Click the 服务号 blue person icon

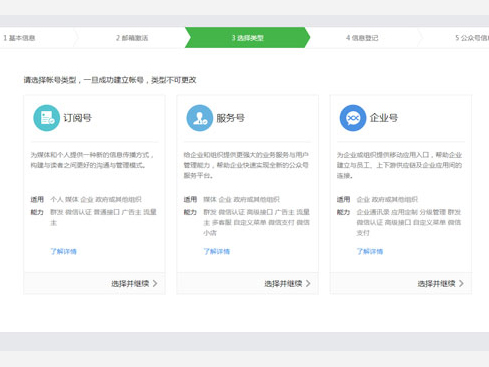coord(200,118)
